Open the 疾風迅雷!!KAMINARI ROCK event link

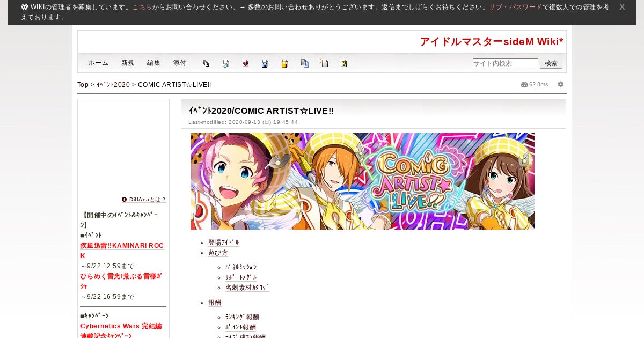click(122, 251)
